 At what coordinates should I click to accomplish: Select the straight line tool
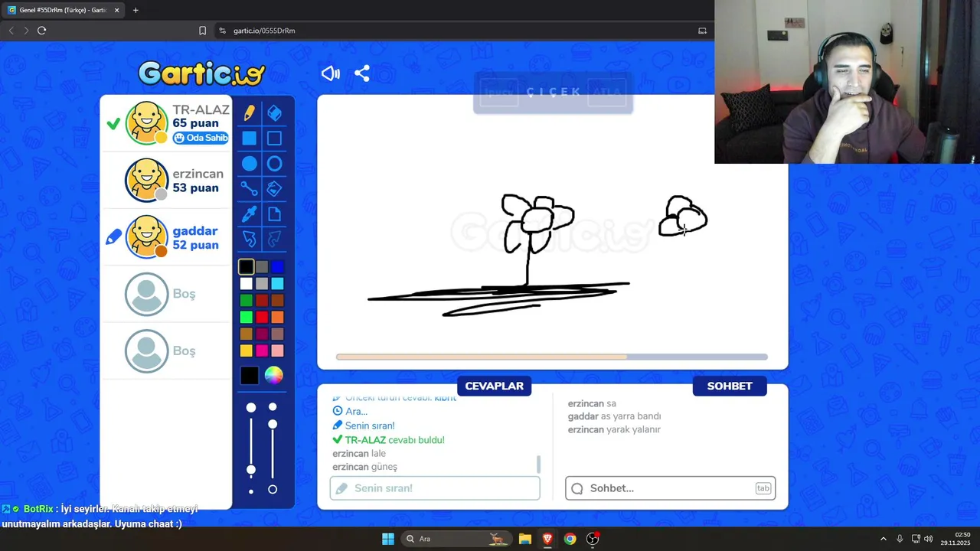250,188
